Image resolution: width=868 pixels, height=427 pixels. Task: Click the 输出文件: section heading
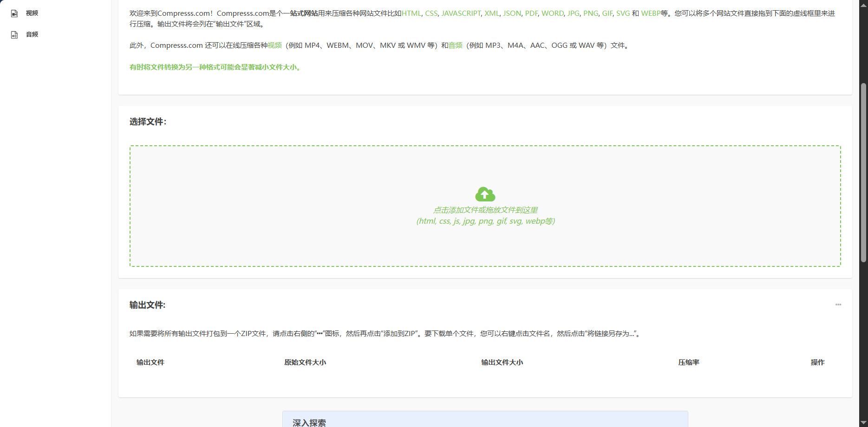148,305
